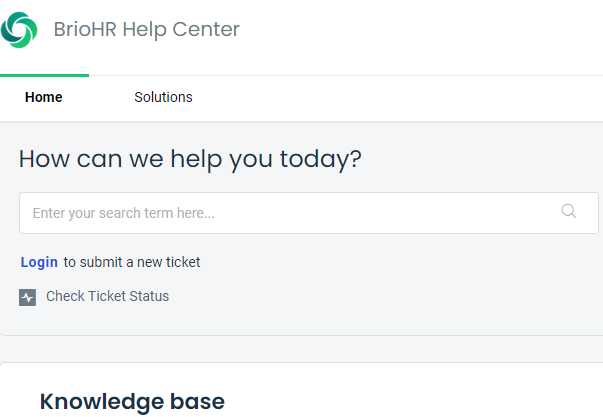
Task: Click the 'Enter your search term here' placeholder
Action: point(123,213)
